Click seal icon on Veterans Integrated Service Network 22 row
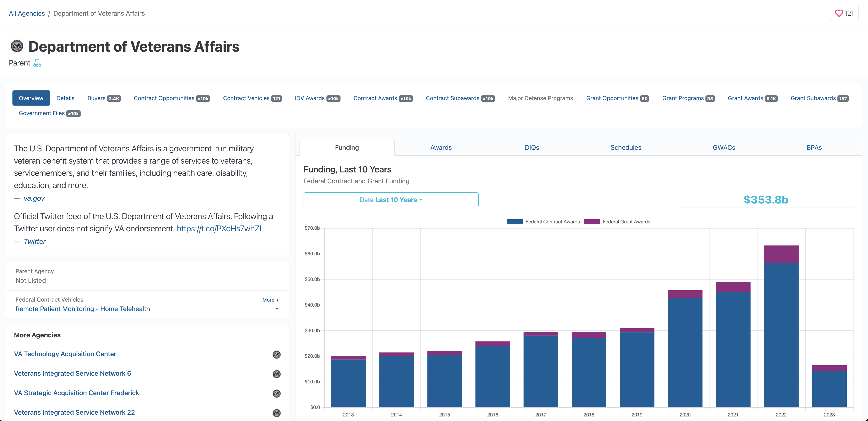Image resolution: width=868 pixels, height=421 pixels. [x=276, y=413]
